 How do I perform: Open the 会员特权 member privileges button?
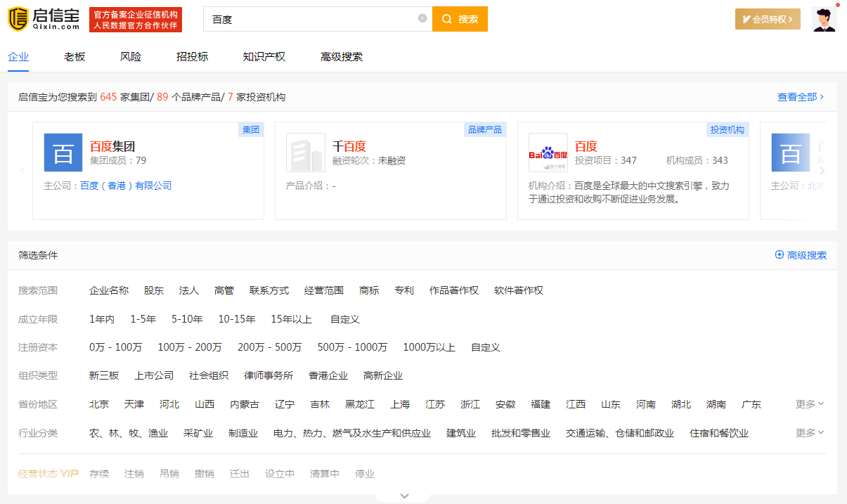[768, 19]
